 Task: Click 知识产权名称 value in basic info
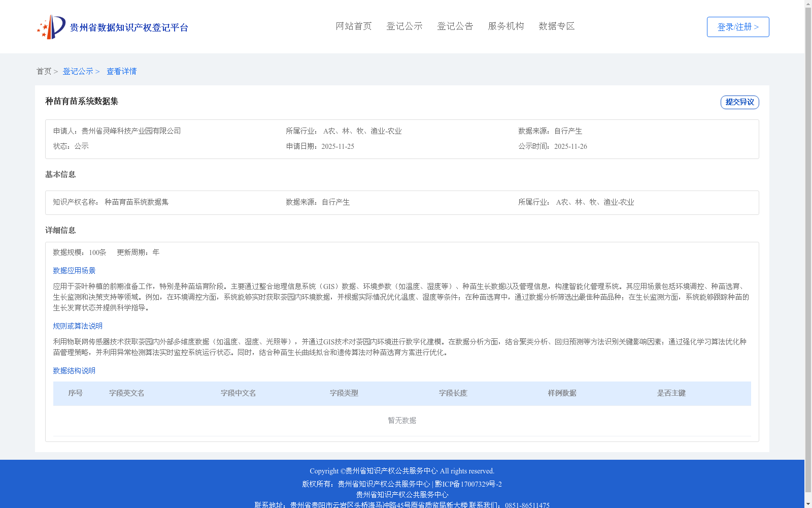point(137,202)
